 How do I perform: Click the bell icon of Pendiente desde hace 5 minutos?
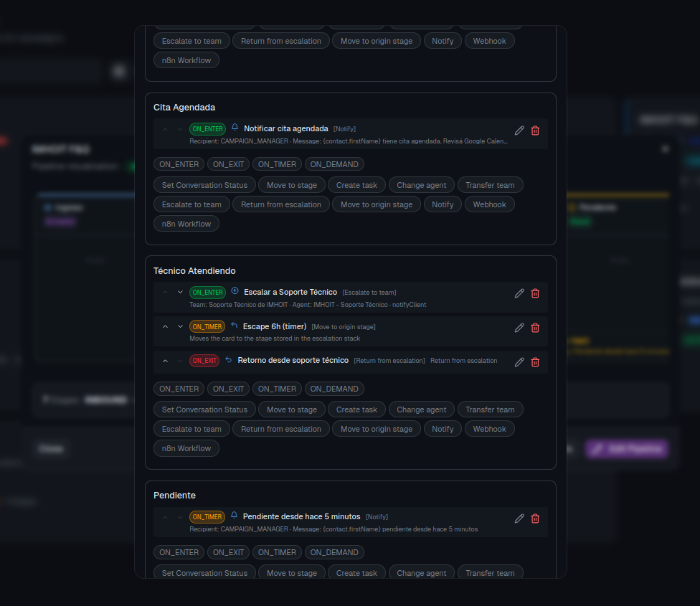point(234,516)
